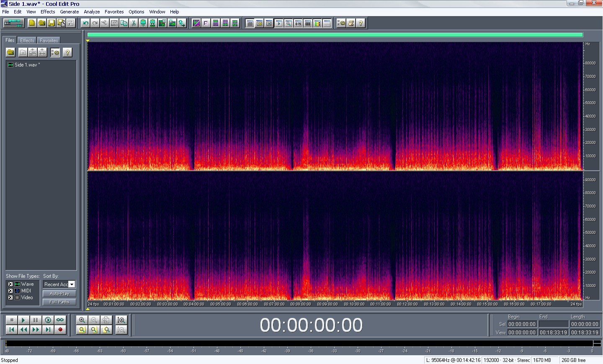Click the scissors Cut icon in toolbar
The width and height of the screenshot is (603, 364).
(x=134, y=23)
